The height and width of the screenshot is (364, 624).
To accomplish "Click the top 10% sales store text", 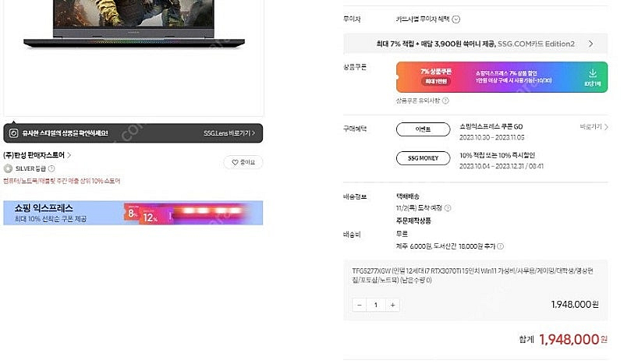I will point(62,181).
